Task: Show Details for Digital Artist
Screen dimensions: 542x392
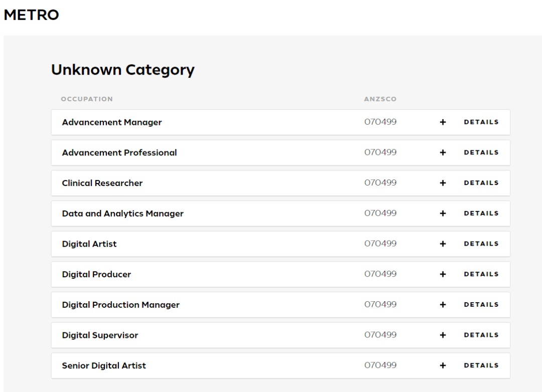Action: (x=481, y=244)
